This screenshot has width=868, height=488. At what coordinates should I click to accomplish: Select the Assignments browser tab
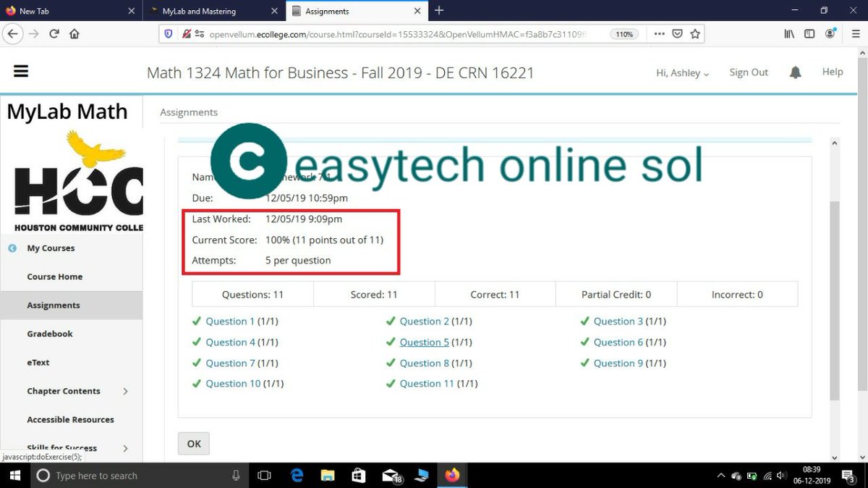tap(357, 11)
